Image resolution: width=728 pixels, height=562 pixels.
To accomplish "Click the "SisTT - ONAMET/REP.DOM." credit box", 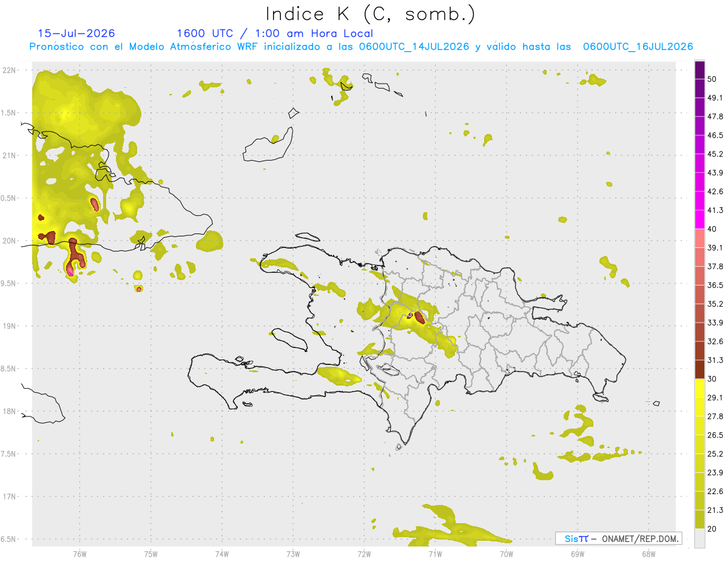I will 619,538.
